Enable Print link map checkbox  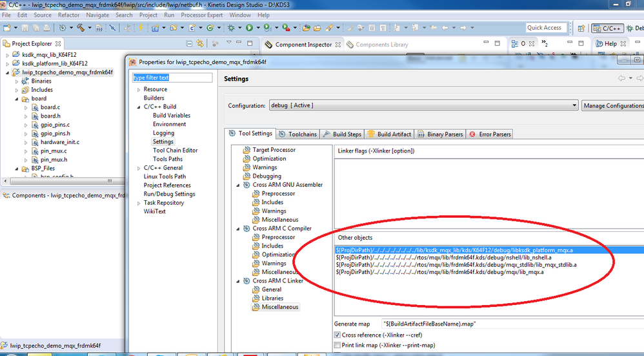coord(337,345)
